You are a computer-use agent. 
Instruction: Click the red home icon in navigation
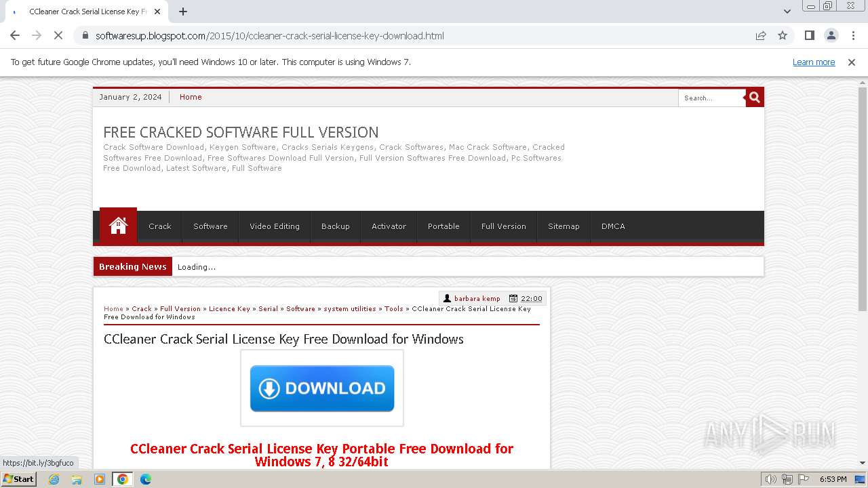click(118, 226)
